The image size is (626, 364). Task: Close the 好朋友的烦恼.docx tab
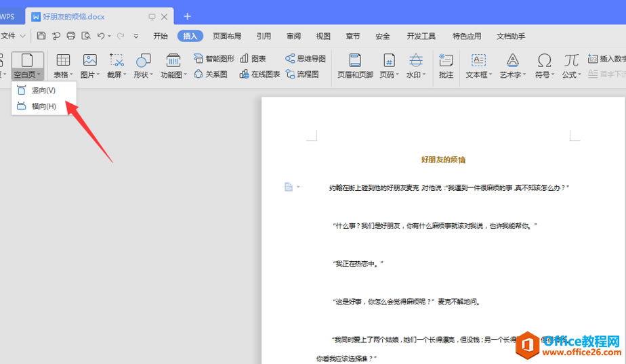click(x=164, y=17)
